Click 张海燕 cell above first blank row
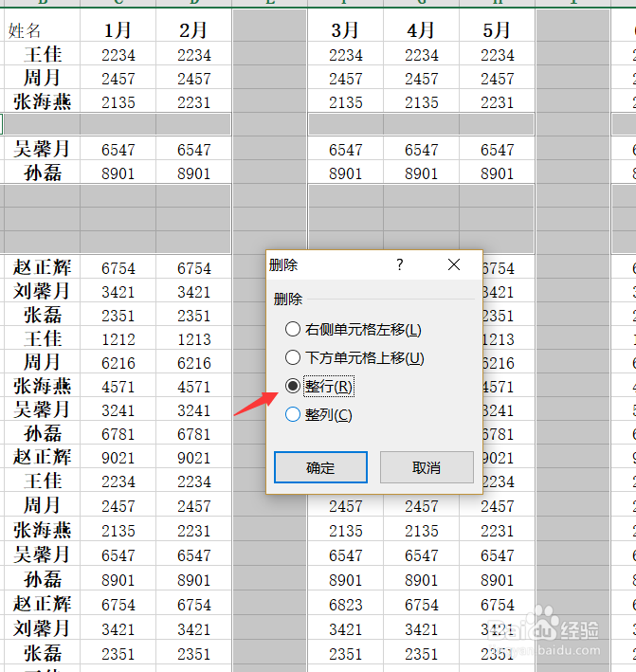 [x=42, y=101]
